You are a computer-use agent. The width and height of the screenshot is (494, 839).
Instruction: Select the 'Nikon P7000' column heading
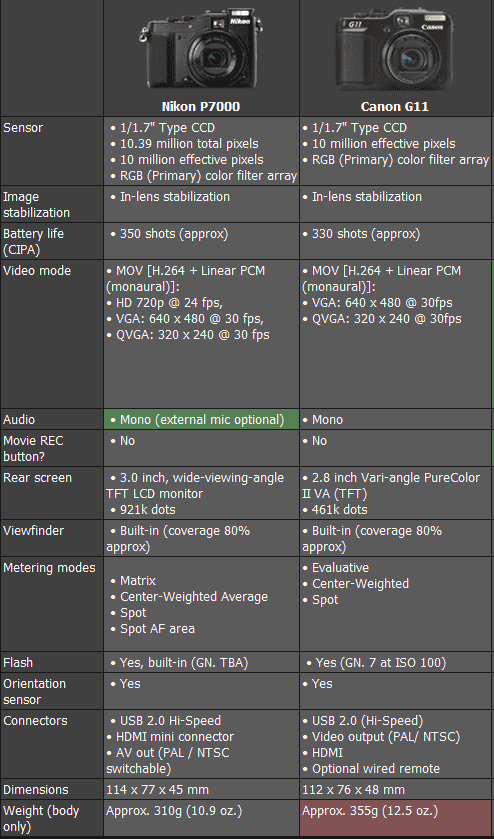[x=201, y=106]
